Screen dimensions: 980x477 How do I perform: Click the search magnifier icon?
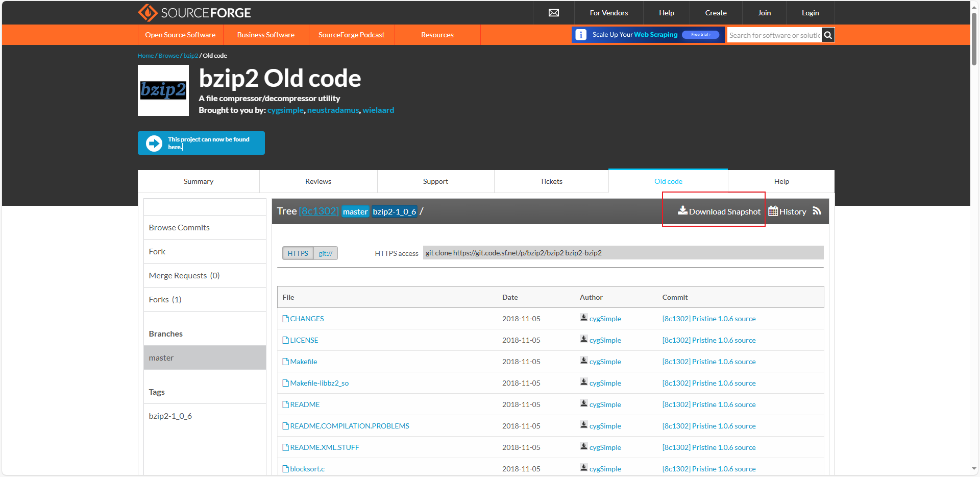click(828, 35)
